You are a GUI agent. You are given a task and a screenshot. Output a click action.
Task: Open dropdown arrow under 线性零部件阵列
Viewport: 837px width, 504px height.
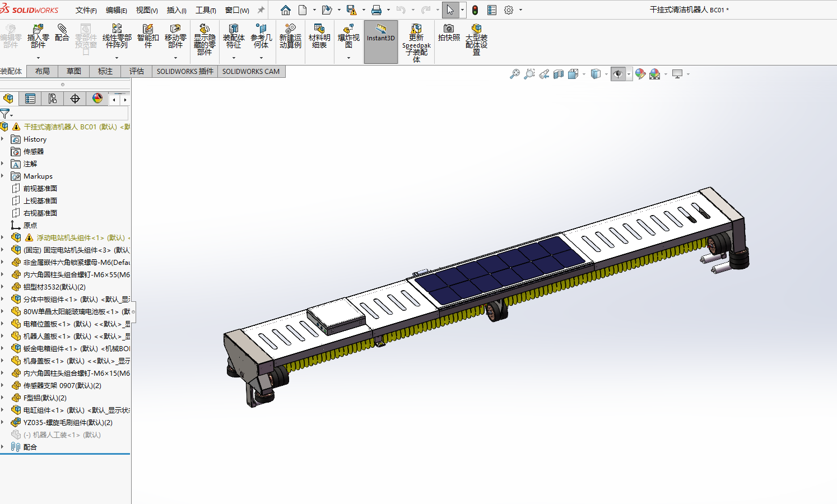pos(117,58)
